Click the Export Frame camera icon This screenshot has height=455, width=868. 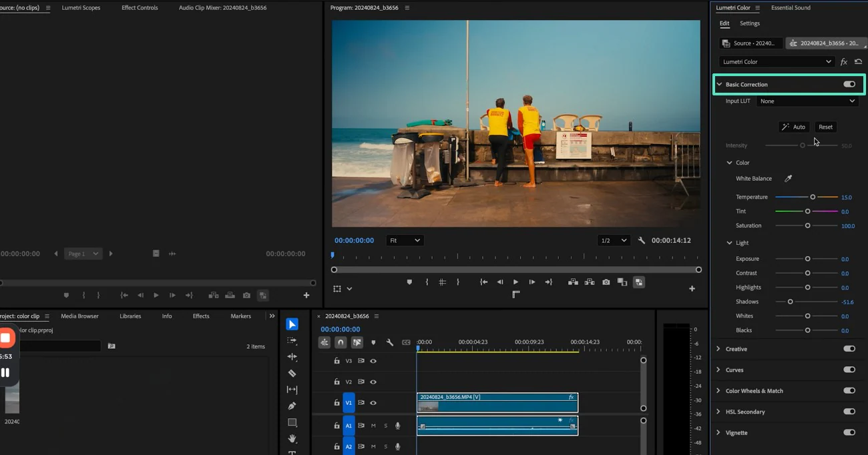[x=606, y=282]
